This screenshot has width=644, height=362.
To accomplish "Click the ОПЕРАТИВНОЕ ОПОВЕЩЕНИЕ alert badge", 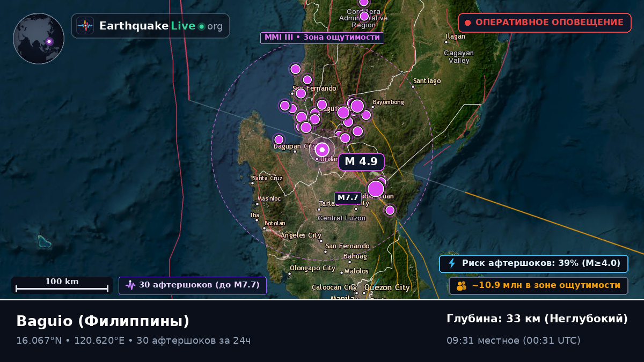I will 545,23.
